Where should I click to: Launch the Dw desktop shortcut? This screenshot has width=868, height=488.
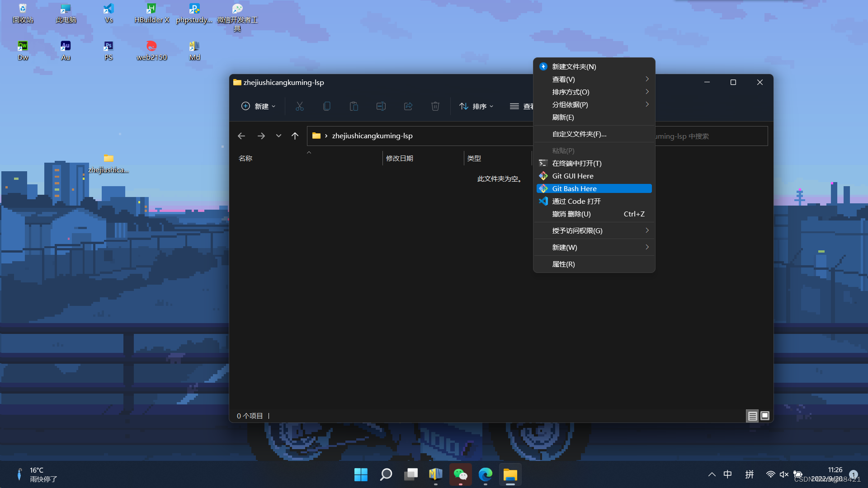pos(23,51)
